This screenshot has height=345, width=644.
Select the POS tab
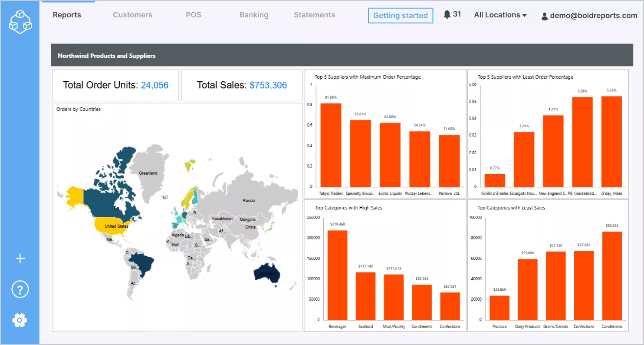pyautogui.click(x=193, y=15)
